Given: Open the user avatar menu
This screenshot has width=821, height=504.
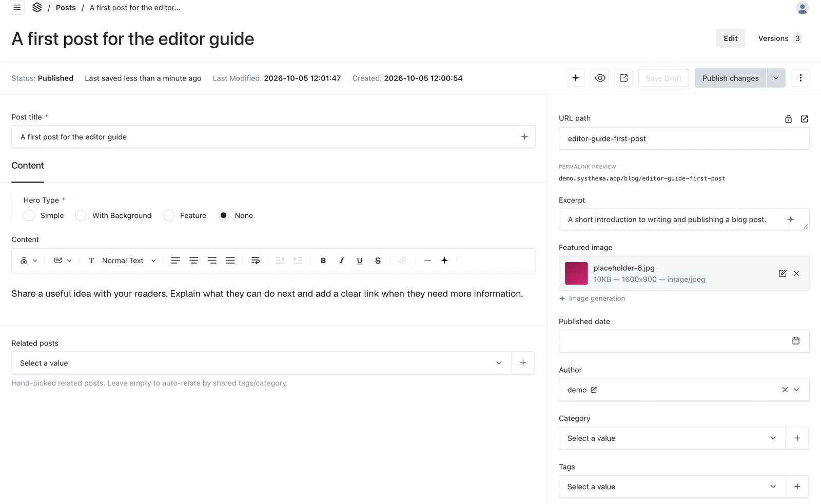Looking at the screenshot, I should 802,8.
